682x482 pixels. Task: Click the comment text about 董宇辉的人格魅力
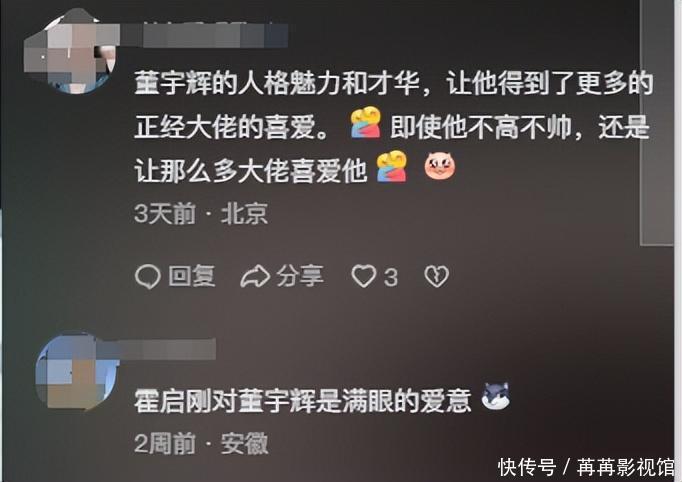[394, 127]
